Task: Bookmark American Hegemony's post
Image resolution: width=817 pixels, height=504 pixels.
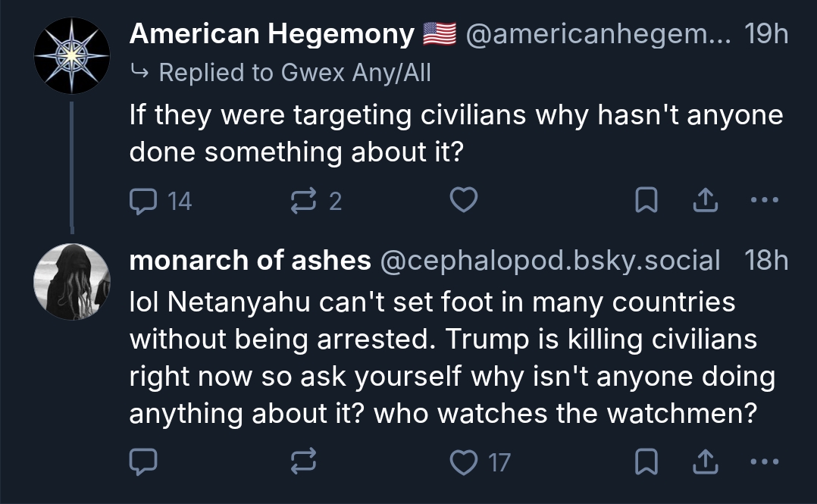Action: coord(645,200)
